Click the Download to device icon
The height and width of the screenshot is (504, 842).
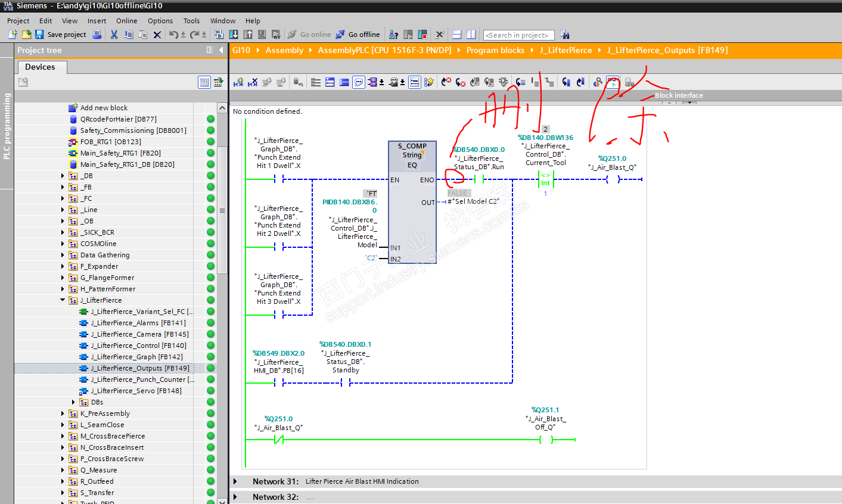point(234,35)
